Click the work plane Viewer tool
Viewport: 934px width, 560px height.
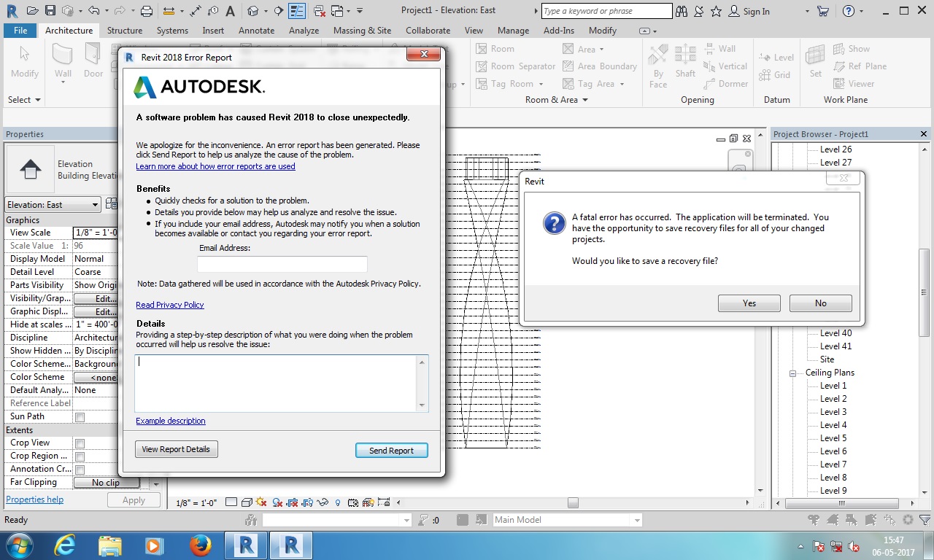(x=854, y=84)
